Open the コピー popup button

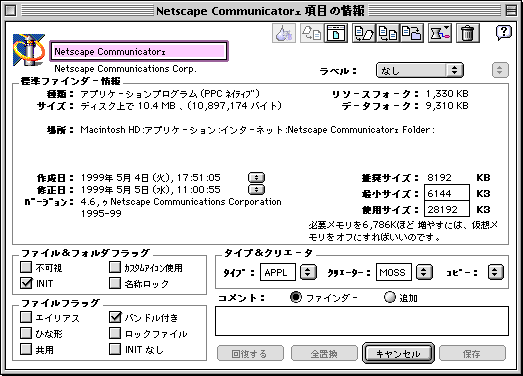tap(495, 272)
